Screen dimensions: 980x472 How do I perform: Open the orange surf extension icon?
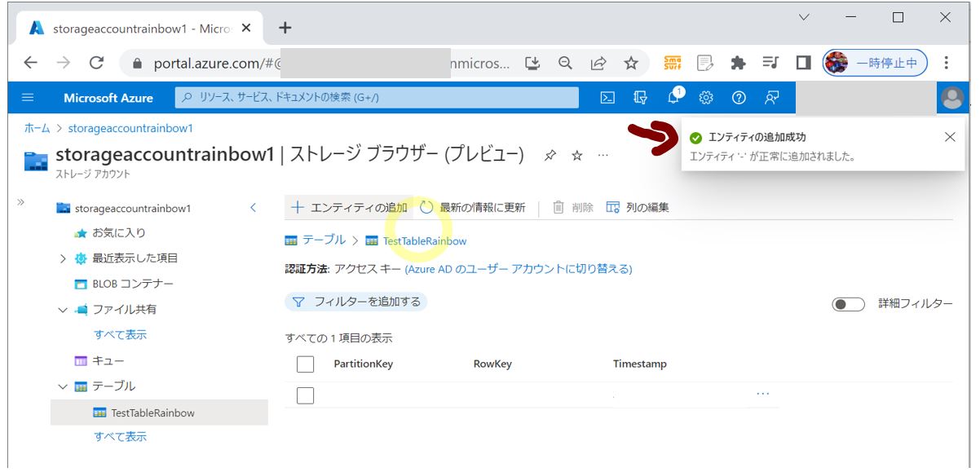tap(673, 63)
